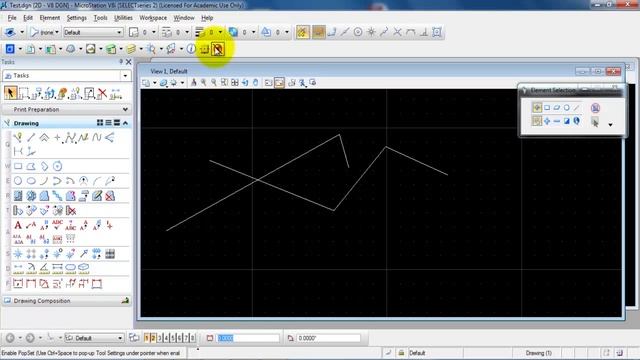Select the Place Arc tool
The image size is (640, 360).
pyautogui.click(x=44, y=181)
